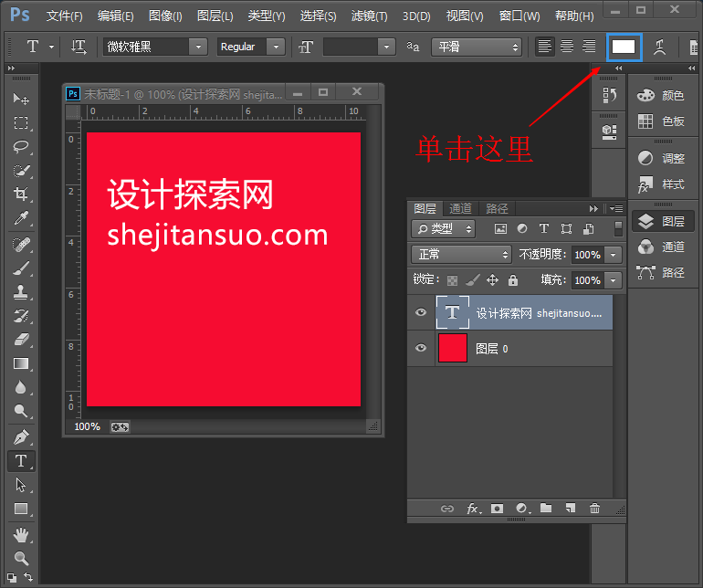Select the Pen tool
703x588 pixels.
pos(21,436)
